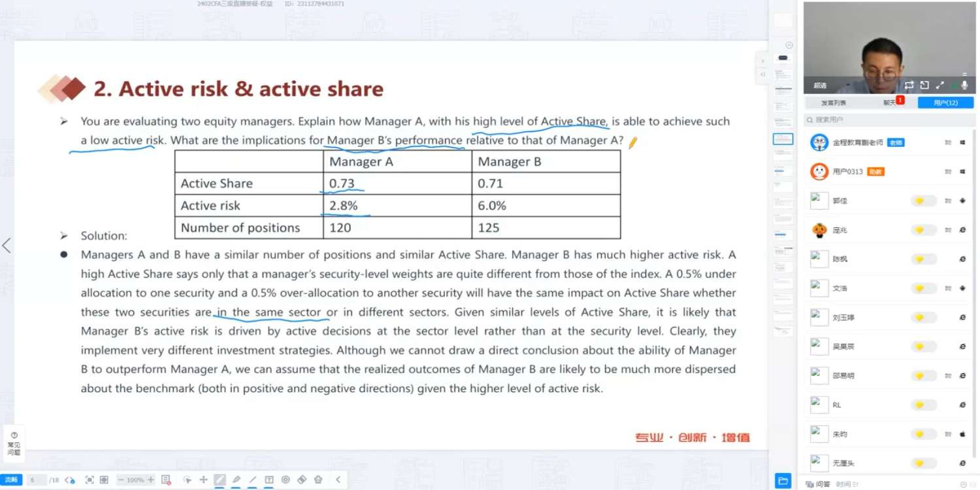Viewport: 980px width, 490px height.
Task: Switch to the 聊天 chat tab
Action: 890,103
